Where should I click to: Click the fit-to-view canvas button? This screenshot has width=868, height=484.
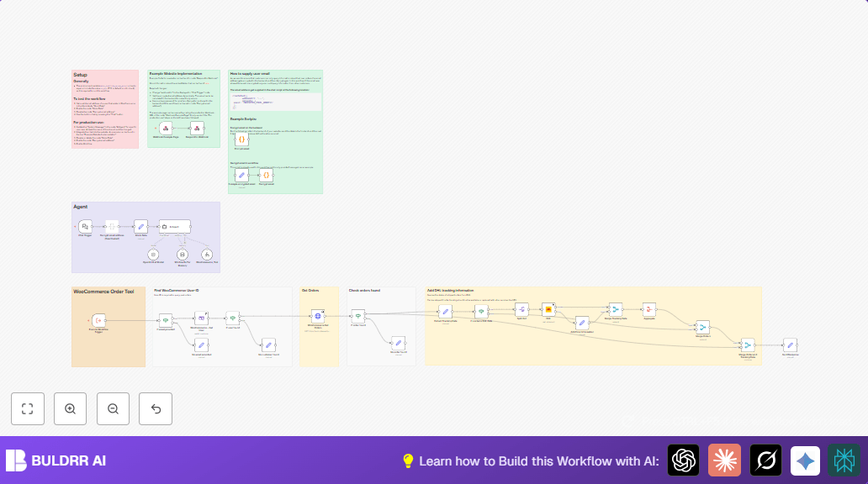pos(27,408)
